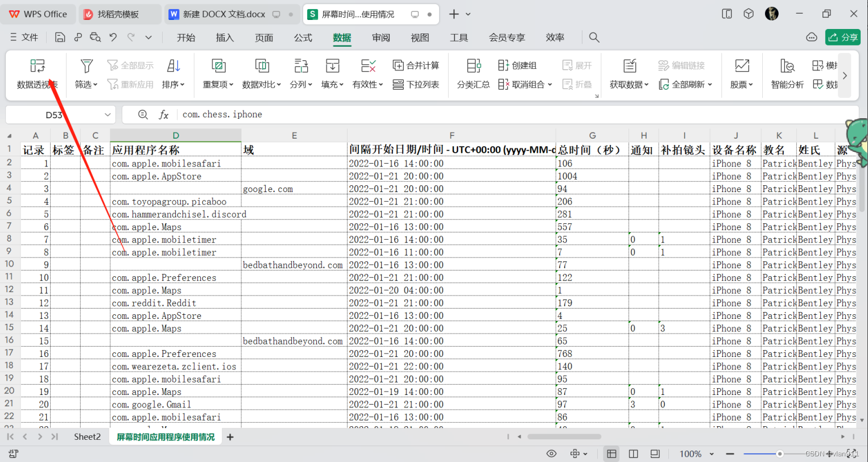Screen dimensions: 868x462
Task: Click the horizontal scrollbar thumb
Action: pyautogui.click(x=564, y=436)
